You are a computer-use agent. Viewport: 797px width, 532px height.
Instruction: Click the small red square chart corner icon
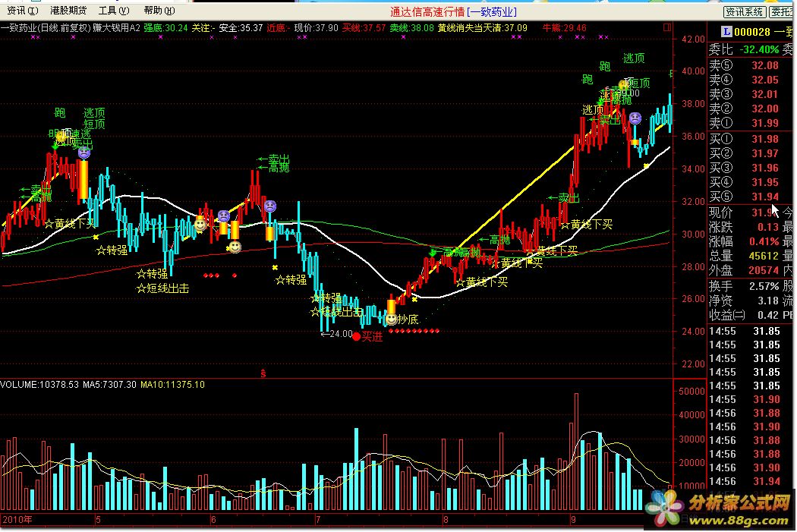point(667,27)
